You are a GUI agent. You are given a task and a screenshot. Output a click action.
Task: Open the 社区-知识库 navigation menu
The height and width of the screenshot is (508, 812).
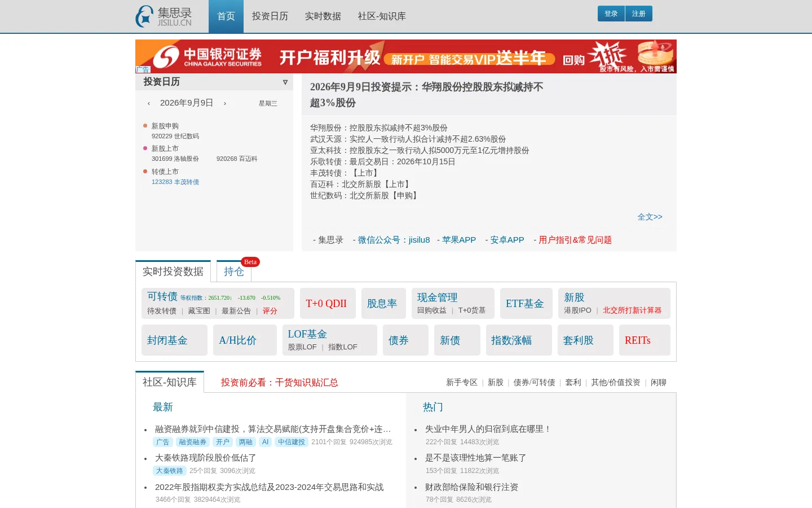tap(382, 16)
